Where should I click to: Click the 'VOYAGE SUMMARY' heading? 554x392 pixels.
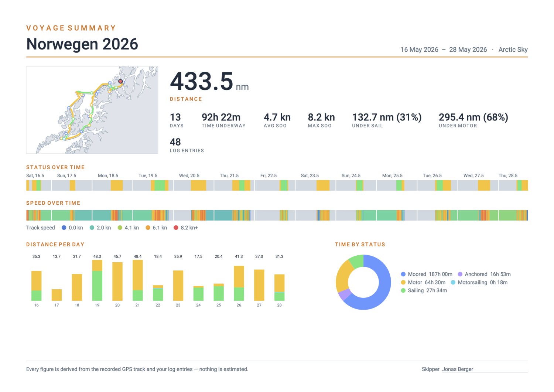pyautogui.click(x=71, y=28)
